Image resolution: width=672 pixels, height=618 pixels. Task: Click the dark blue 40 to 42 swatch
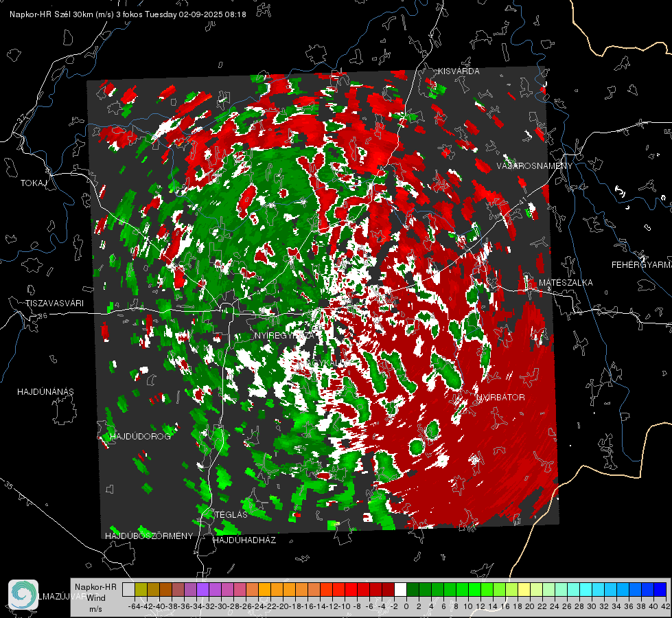[x=660, y=590]
